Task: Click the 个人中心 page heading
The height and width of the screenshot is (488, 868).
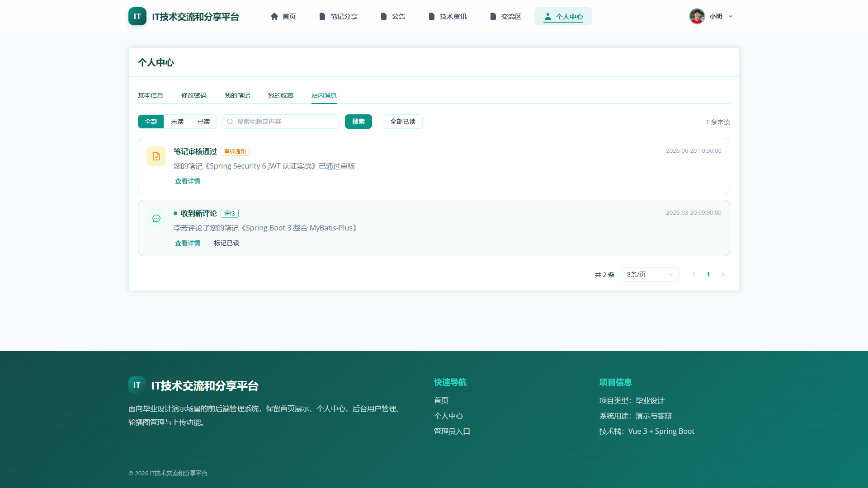Action: (x=156, y=62)
